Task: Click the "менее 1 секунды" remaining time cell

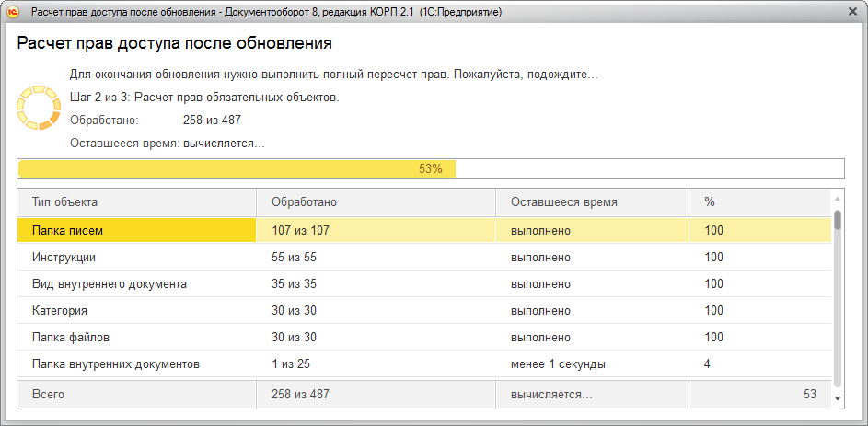Action: point(592,364)
